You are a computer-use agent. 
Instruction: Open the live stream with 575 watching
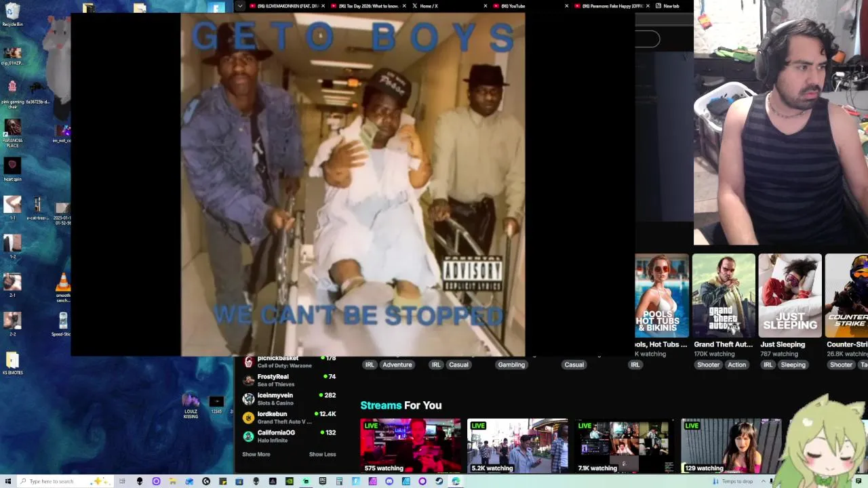pos(411,446)
